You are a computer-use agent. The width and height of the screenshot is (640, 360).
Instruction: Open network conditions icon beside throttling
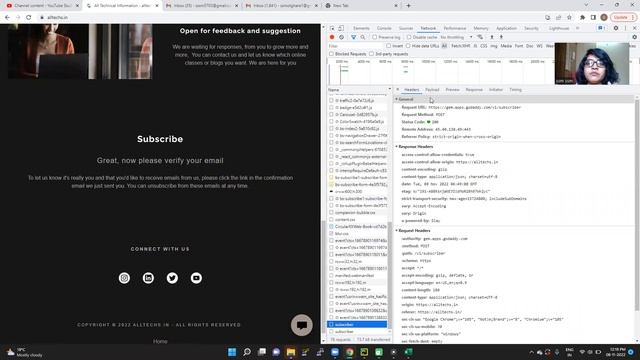[x=480, y=37]
